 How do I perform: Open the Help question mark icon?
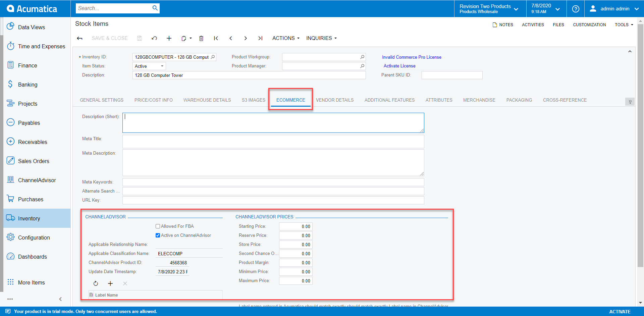(576, 9)
